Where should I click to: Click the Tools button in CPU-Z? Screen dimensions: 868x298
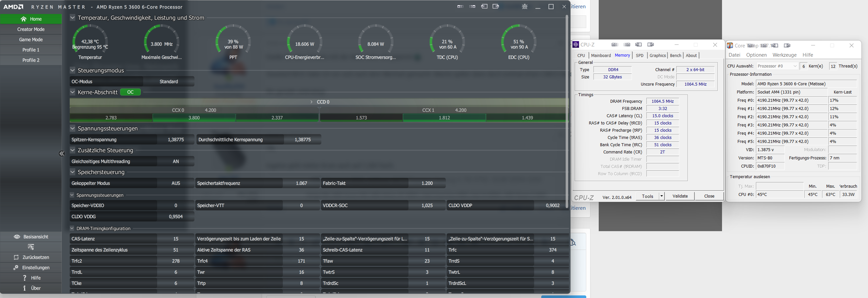647,196
